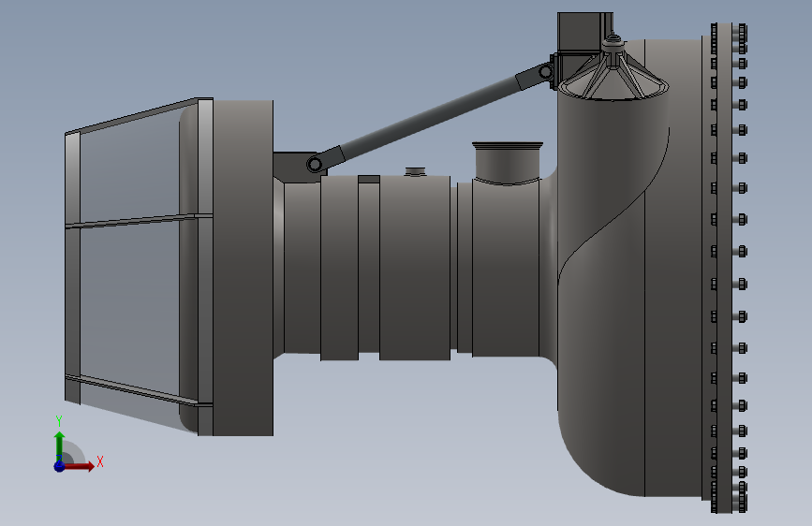Click the red X axis arrow of triad
Viewport: 812px width, 526px height.
[x=79, y=466]
